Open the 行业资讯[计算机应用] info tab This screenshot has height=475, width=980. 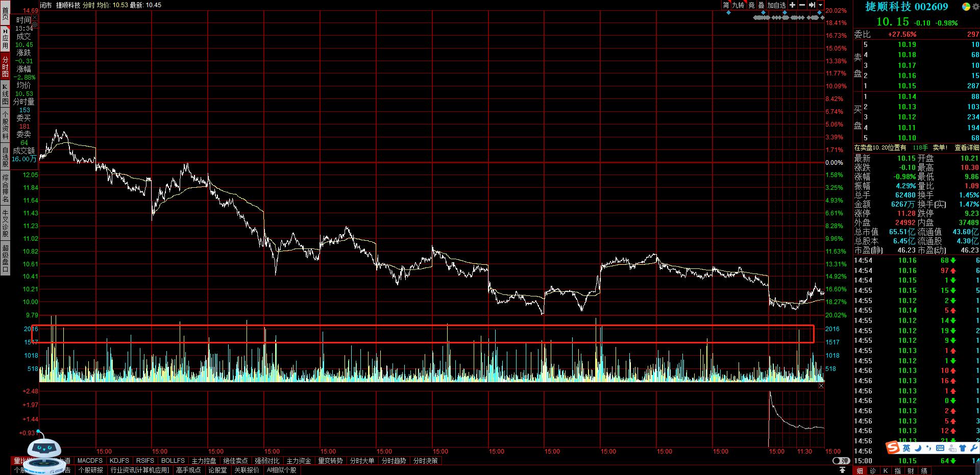click(140, 470)
